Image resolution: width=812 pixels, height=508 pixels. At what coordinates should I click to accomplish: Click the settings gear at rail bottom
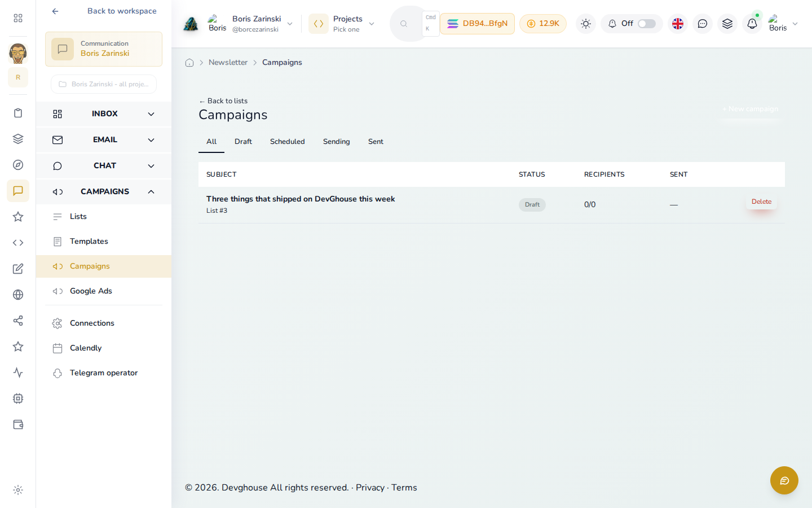point(18,490)
